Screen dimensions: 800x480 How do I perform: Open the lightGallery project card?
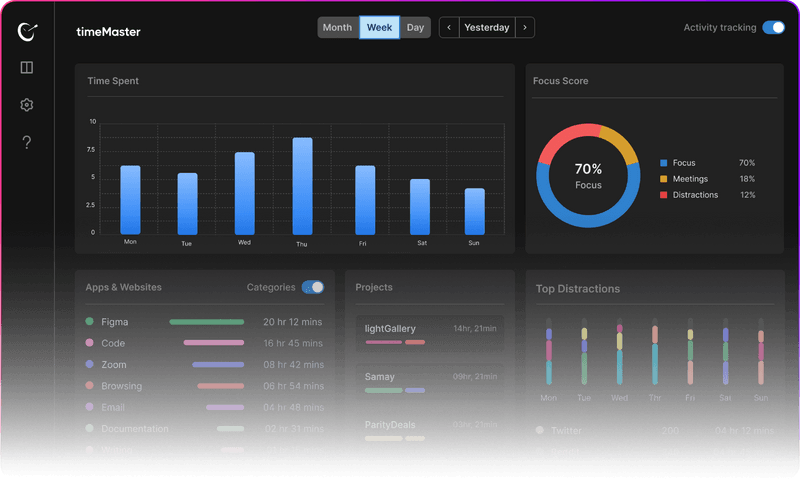pyautogui.click(x=430, y=334)
